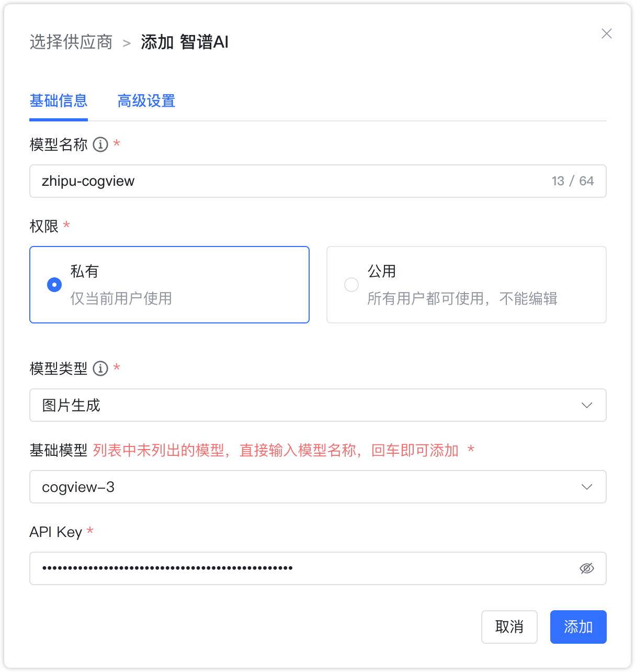Click the chevron on the 基础模型 selector
Viewport: 635px width, 672px height.
point(587,487)
